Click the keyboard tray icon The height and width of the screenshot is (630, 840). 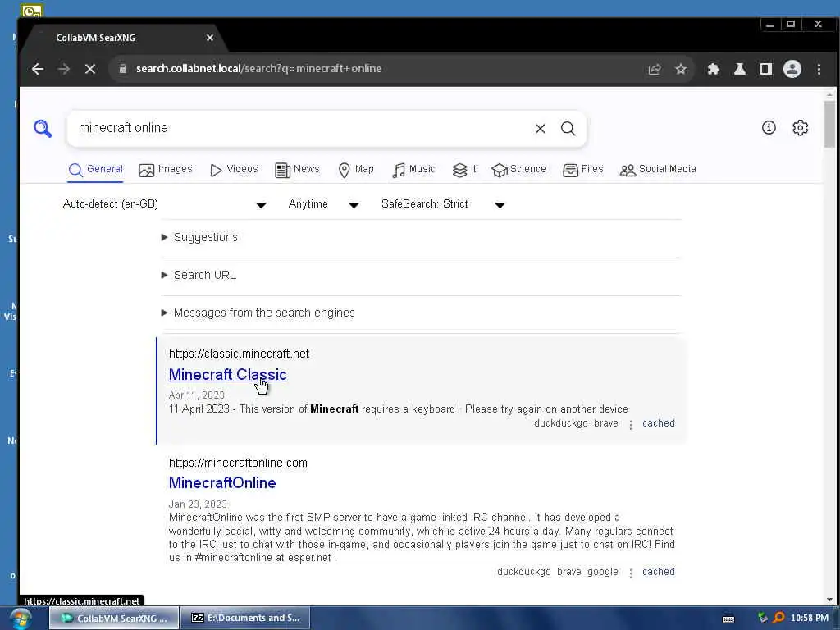tap(728, 619)
